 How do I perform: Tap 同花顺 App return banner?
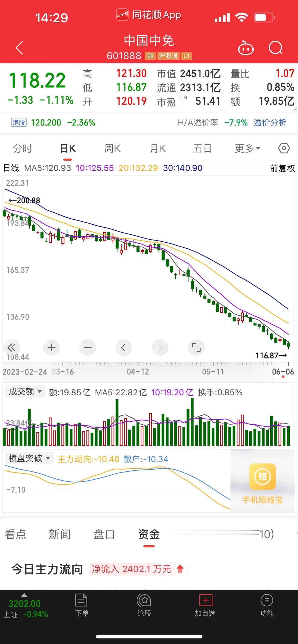point(149,15)
